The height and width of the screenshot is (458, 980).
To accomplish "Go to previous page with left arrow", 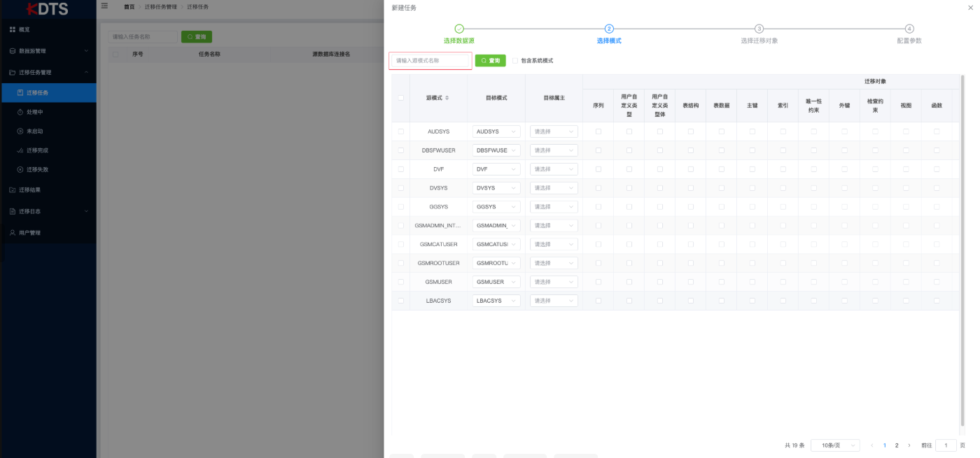I will pos(872,445).
